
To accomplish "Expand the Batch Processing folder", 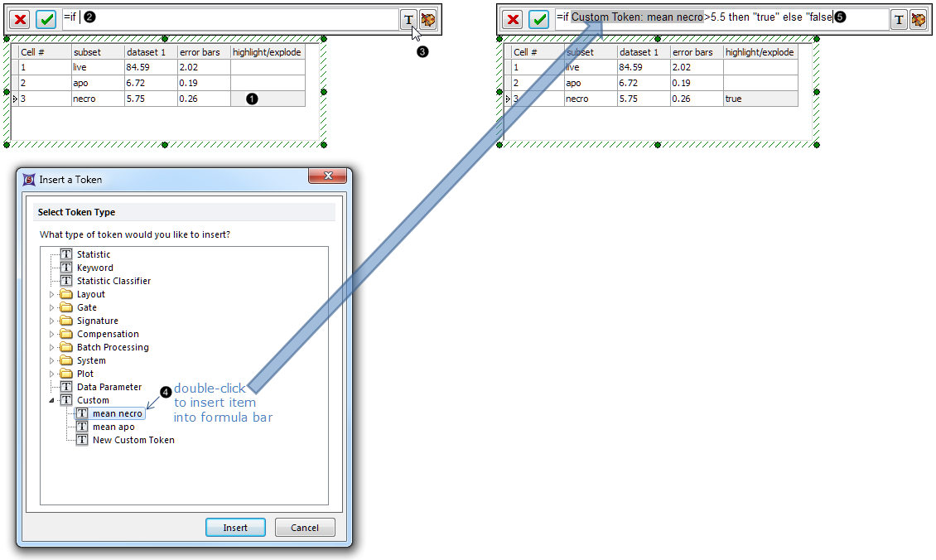I will click(52, 347).
